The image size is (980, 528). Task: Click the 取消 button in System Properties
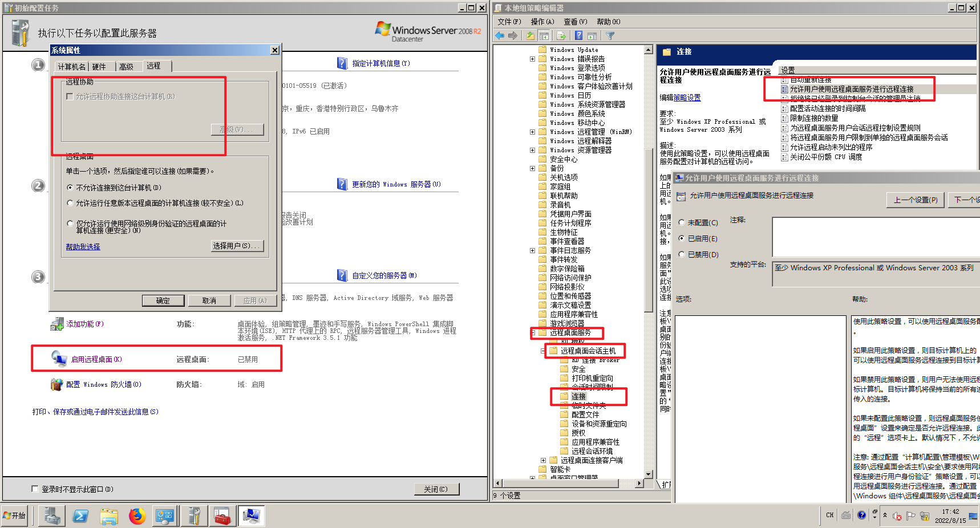[x=209, y=300]
